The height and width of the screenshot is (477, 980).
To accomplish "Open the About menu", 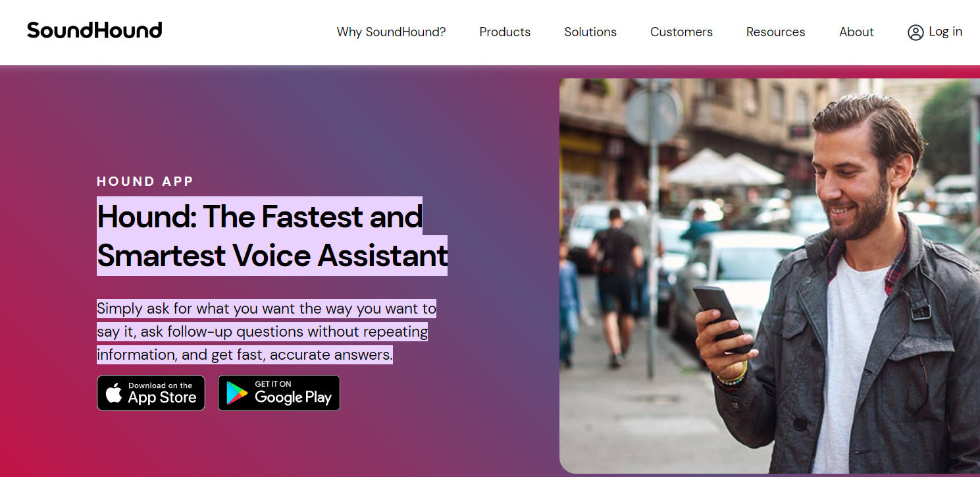I will (x=856, y=32).
